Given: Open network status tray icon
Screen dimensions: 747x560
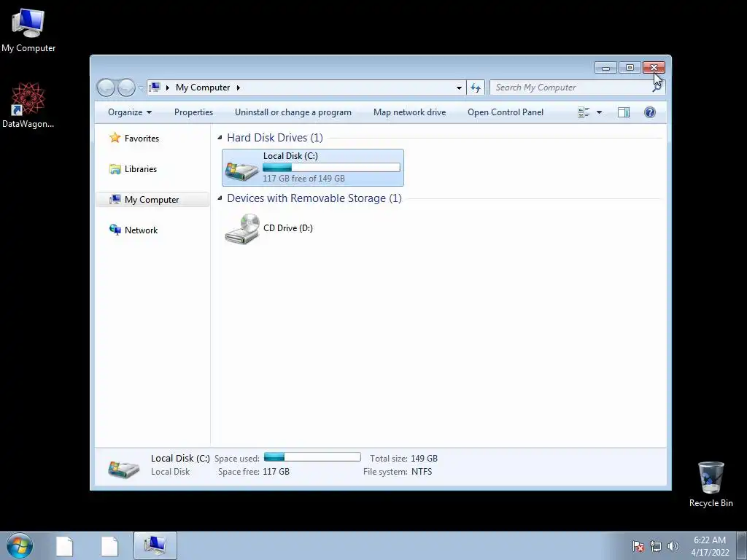Looking at the screenshot, I should [656, 546].
